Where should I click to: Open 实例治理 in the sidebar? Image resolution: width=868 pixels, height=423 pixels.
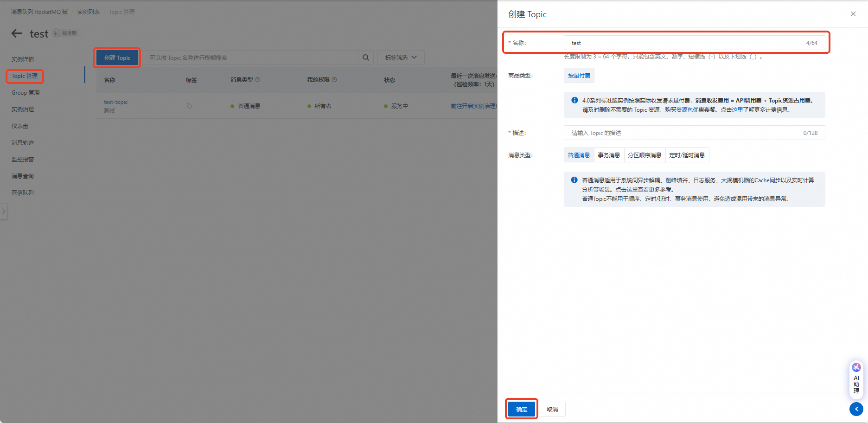23,109
